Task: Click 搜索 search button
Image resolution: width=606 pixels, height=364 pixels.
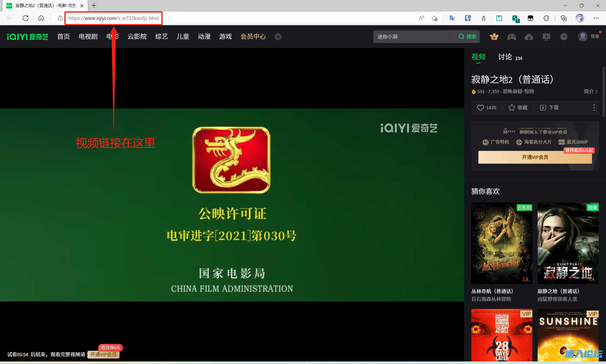Action: (x=468, y=37)
